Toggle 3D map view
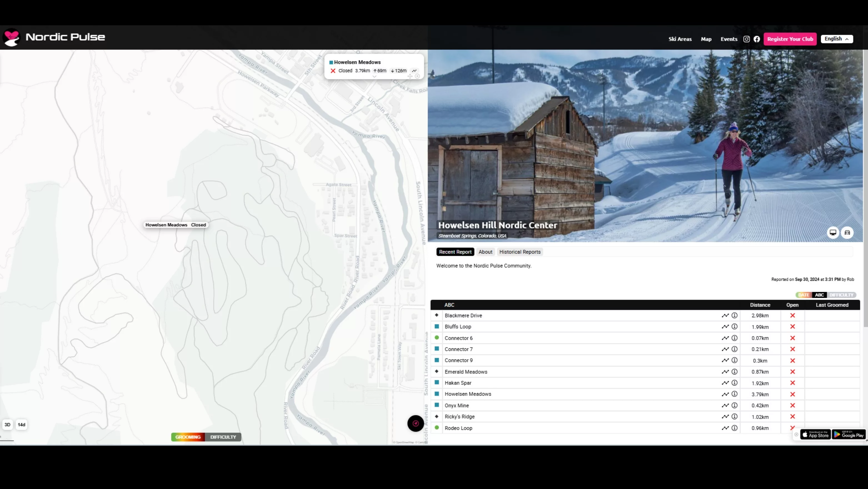 pos(7,425)
